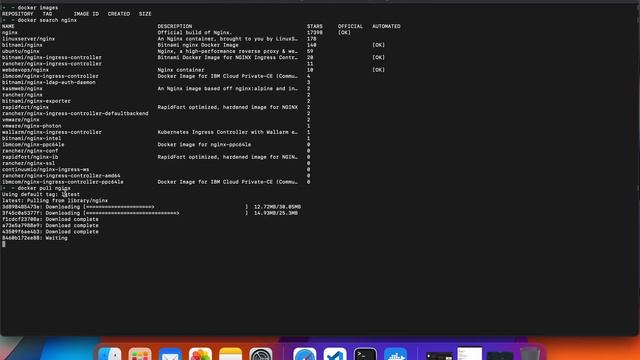The image size is (640, 360).
Task: Click the 'linuxserver/nginx' row name
Action: [x=28, y=39]
